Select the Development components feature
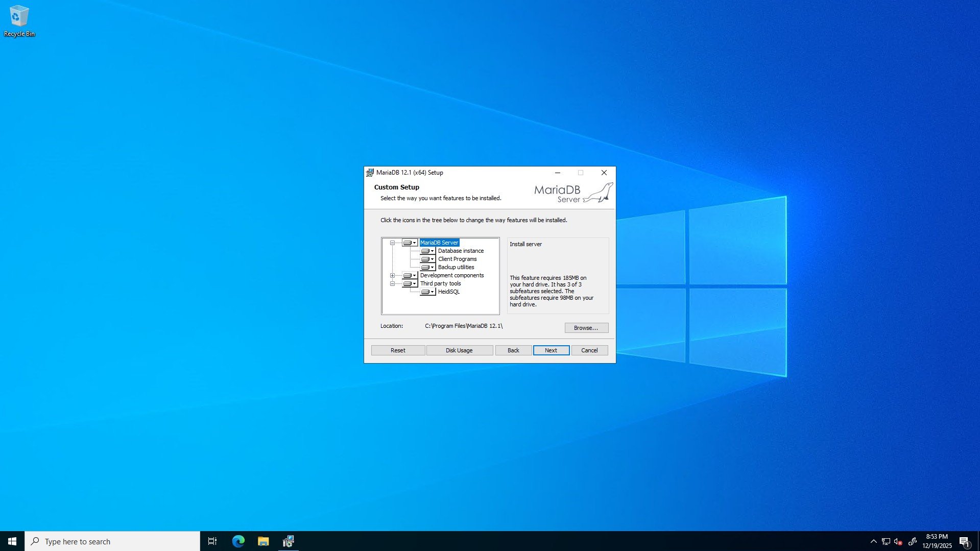980x551 pixels. tap(452, 275)
